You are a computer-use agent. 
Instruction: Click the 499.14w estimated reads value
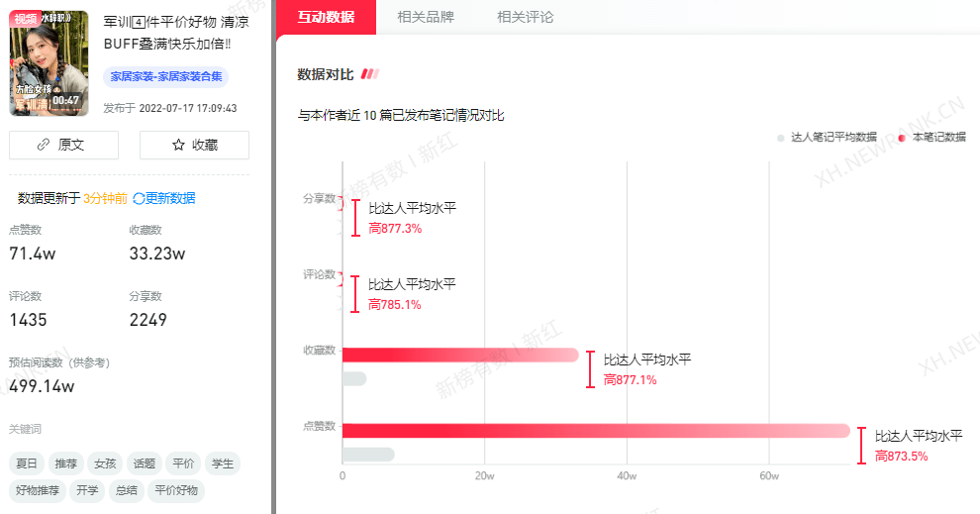[42, 386]
